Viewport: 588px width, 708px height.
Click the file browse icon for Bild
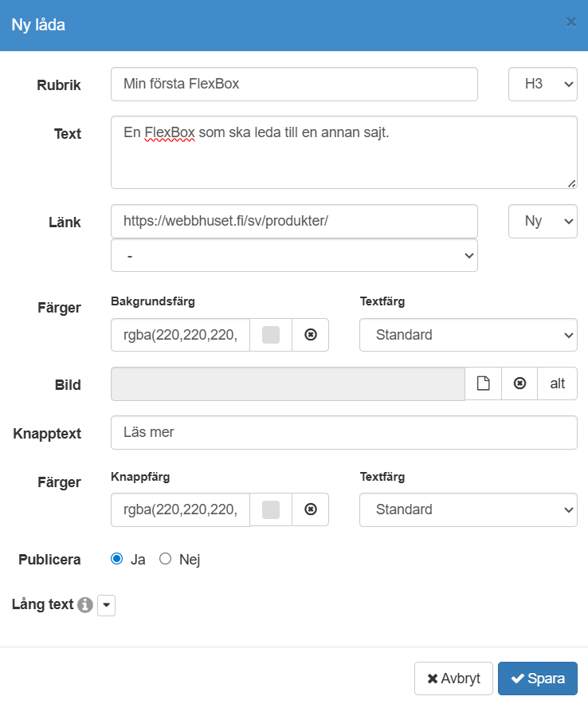tap(483, 383)
